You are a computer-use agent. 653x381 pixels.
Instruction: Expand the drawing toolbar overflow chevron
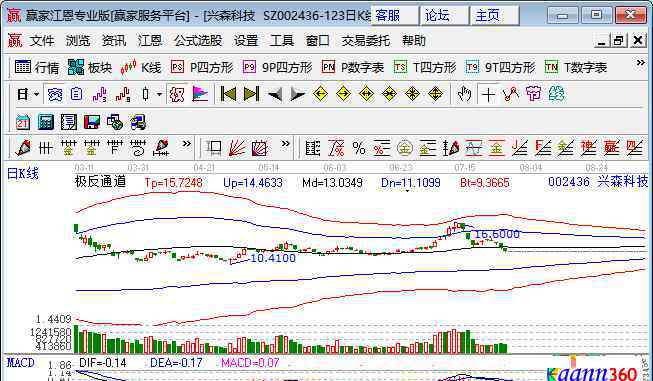pos(186,144)
